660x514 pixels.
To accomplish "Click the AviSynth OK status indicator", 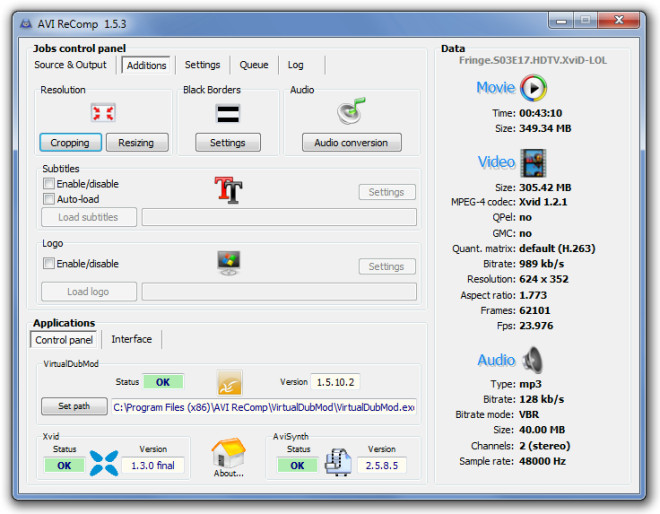I will [297, 465].
